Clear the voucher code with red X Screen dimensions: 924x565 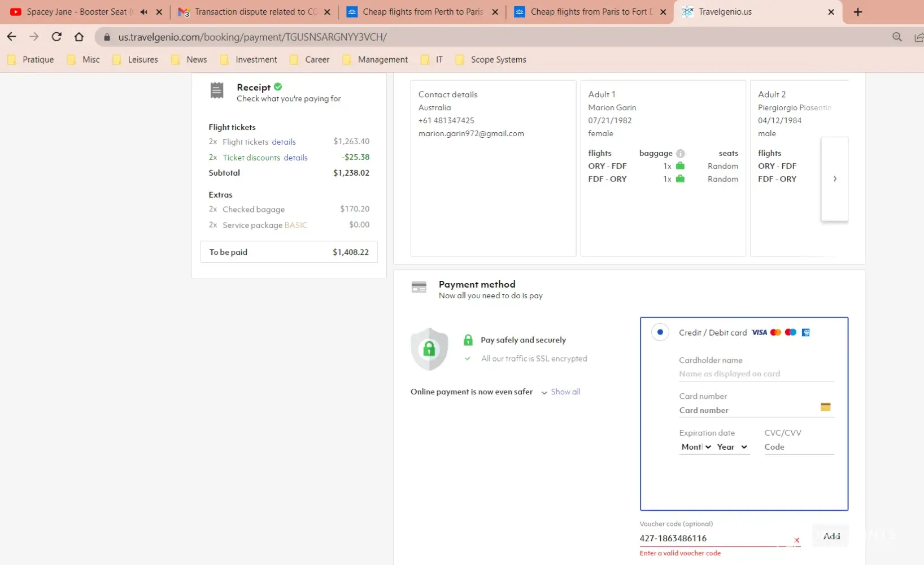[x=796, y=540]
